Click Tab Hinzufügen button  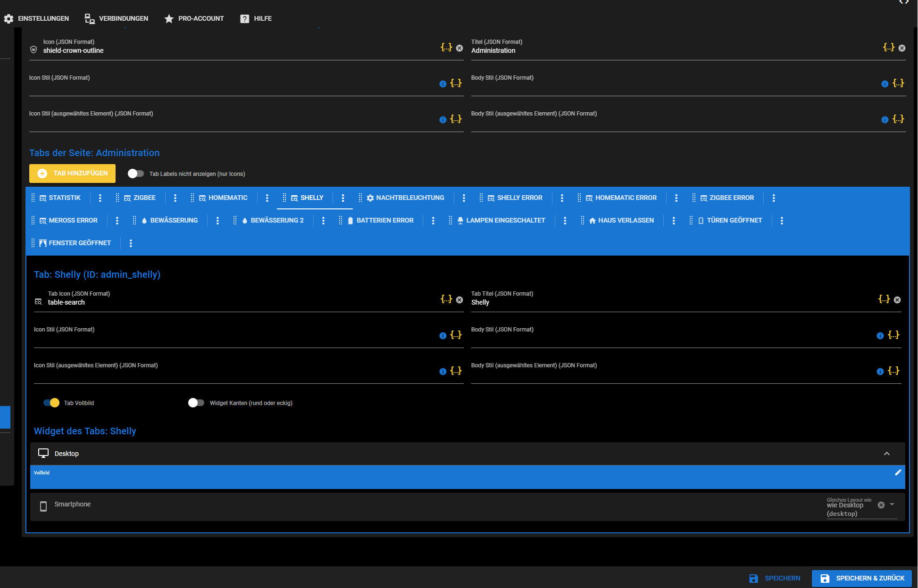tap(72, 174)
